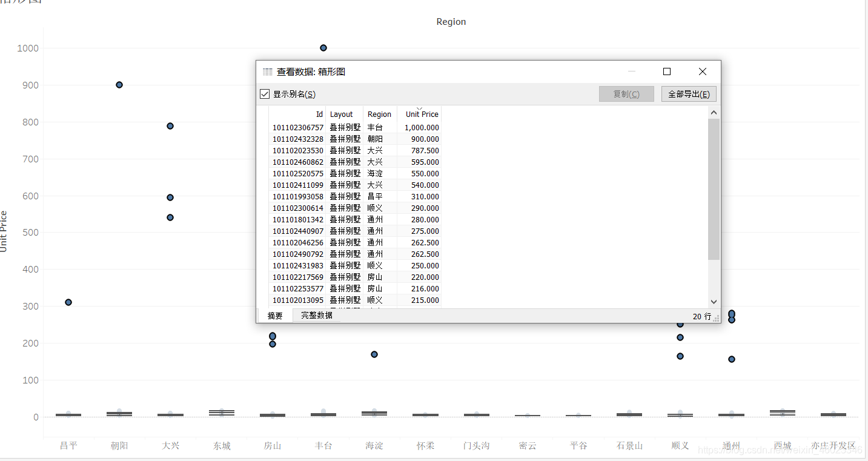Select the 通州 outlier point near 157
The image size is (868, 461).
tap(732, 359)
